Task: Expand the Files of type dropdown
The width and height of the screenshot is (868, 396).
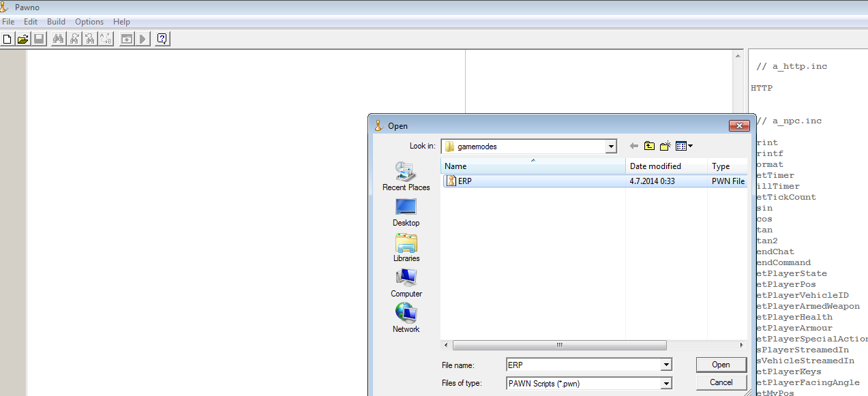Action: pyautogui.click(x=666, y=384)
